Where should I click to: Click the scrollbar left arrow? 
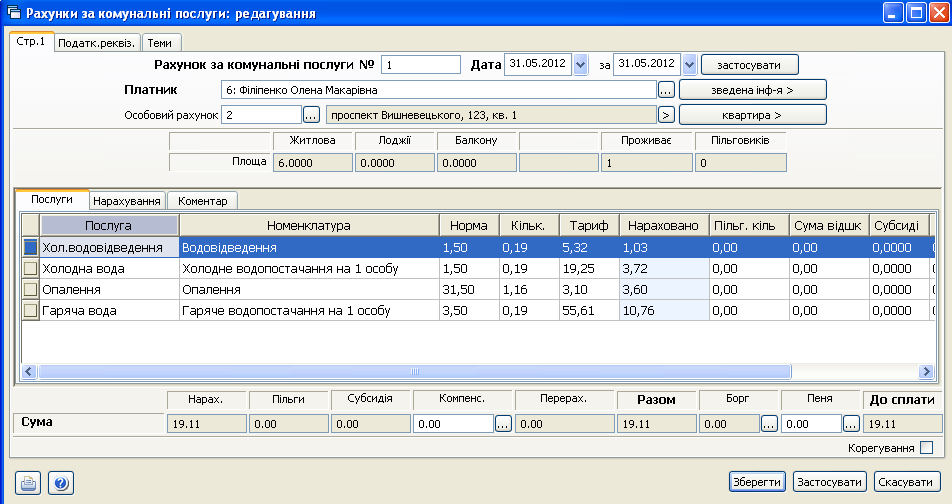click(29, 372)
